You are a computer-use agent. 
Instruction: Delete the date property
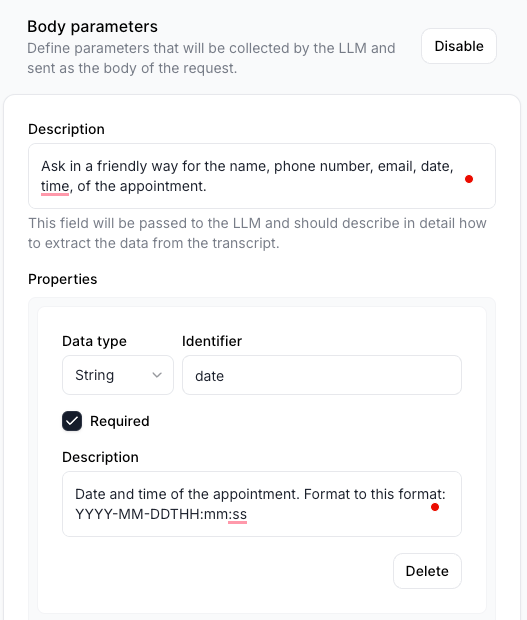[427, 571]
